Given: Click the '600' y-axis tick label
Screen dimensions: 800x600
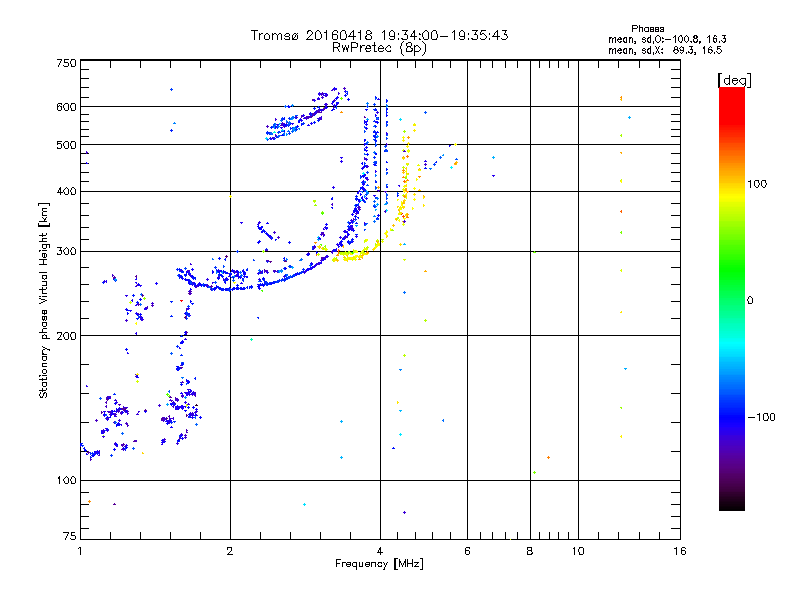Looking at the screenshot, I should (67, 107).
